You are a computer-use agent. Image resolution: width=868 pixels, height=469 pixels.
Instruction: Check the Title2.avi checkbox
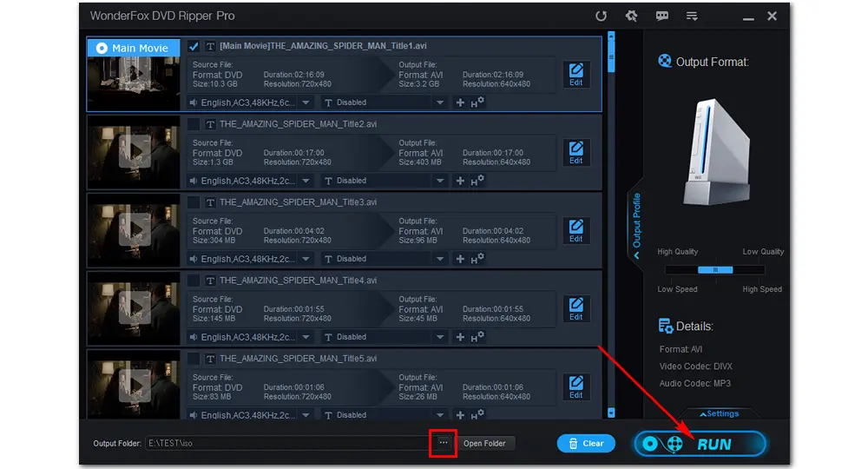pos(194,124)
